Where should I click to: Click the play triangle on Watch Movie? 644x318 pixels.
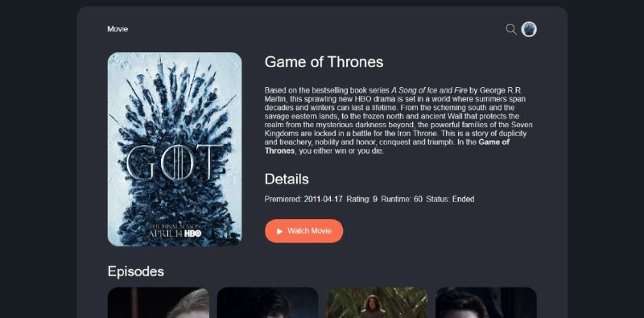(279, 231)
